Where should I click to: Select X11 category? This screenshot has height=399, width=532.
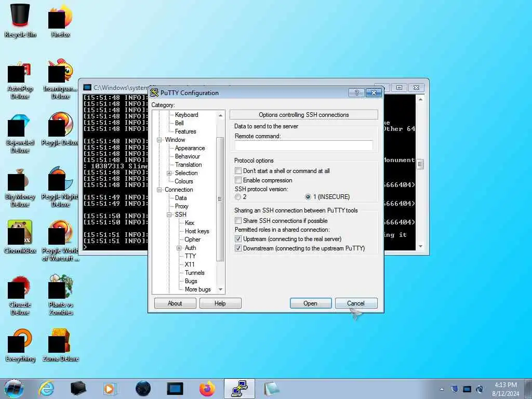point(189,264)
